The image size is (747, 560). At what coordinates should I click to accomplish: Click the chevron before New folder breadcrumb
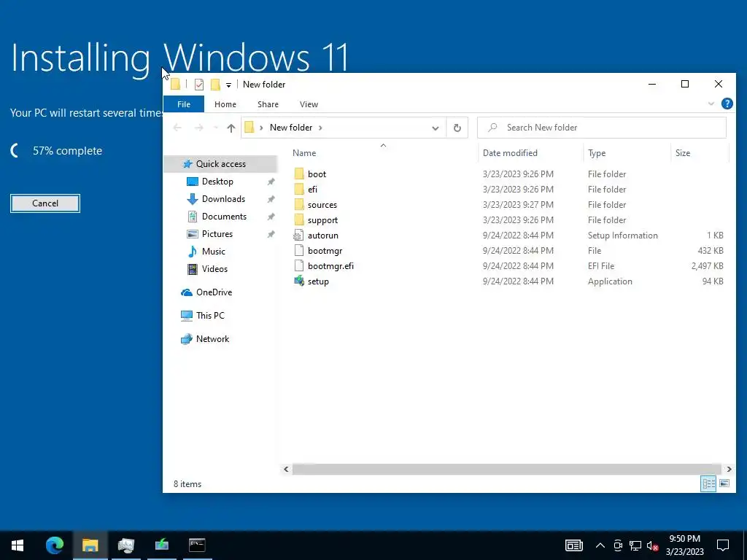point(261,128)
